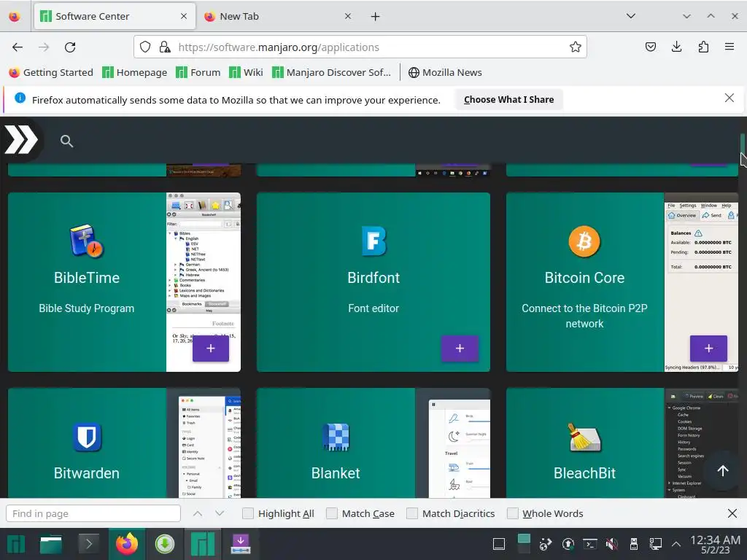The height and width of the screenshot is (560, 747).
Task: Open the Mozilla News bookmark
Action: [x=445, y=72]
